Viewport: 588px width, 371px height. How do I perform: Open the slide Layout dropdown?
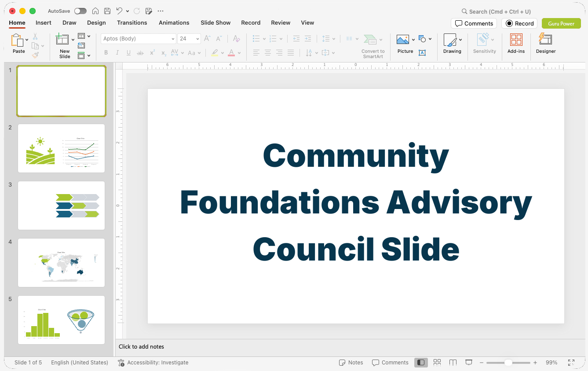pos(84,36)
